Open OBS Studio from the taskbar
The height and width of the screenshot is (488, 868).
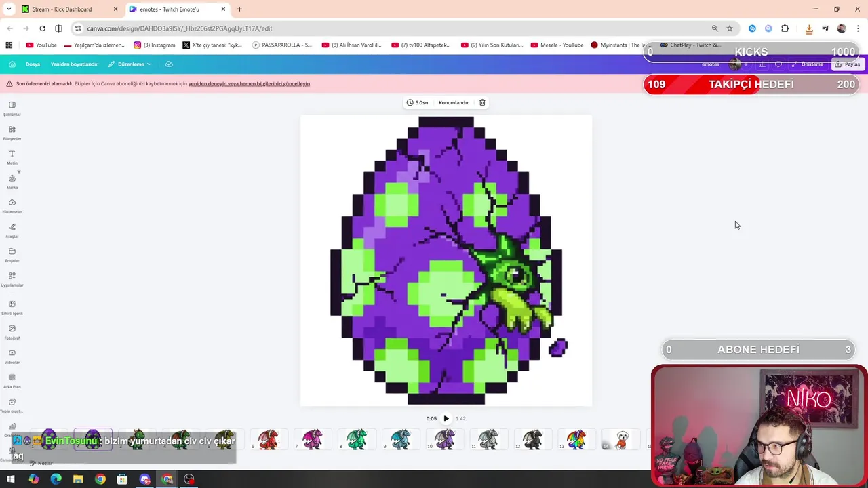click(189, 479)
